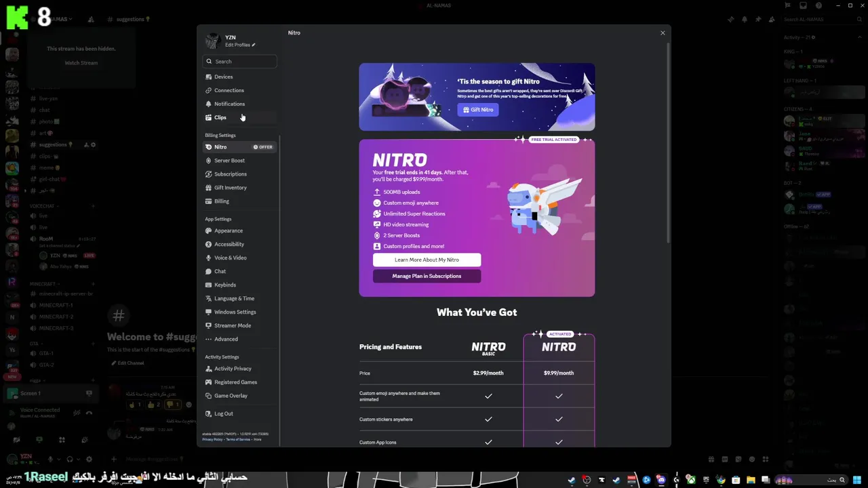Screen dimensions: 868x488
Task: Click the $9.99/month Nitro price
Action: tap(559, 373)
